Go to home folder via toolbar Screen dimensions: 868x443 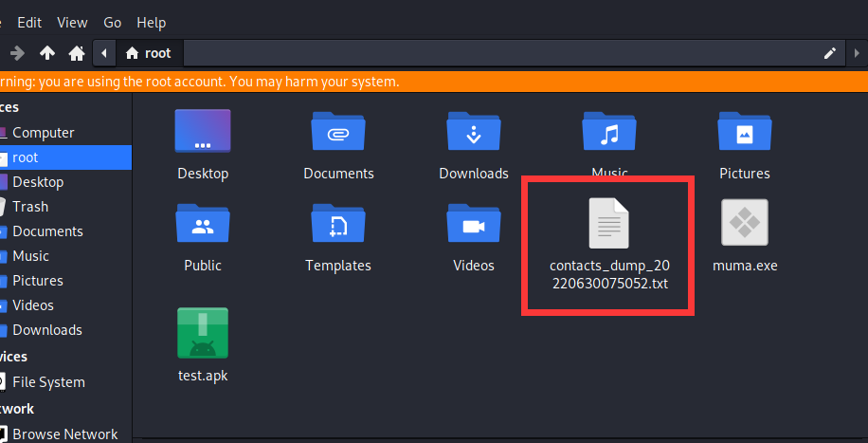point(77,53)
